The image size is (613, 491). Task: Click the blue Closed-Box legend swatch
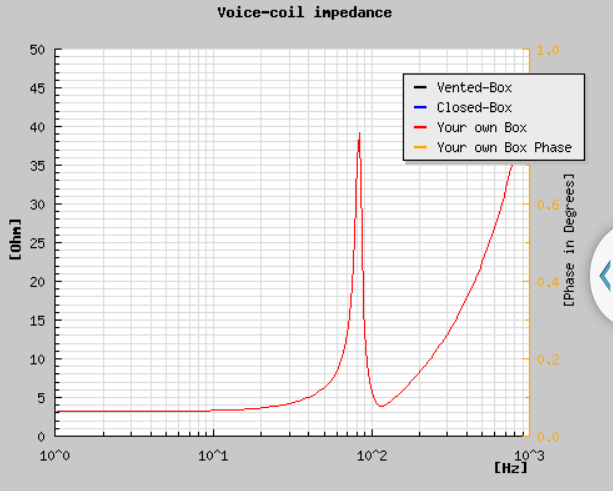point(420,107)
